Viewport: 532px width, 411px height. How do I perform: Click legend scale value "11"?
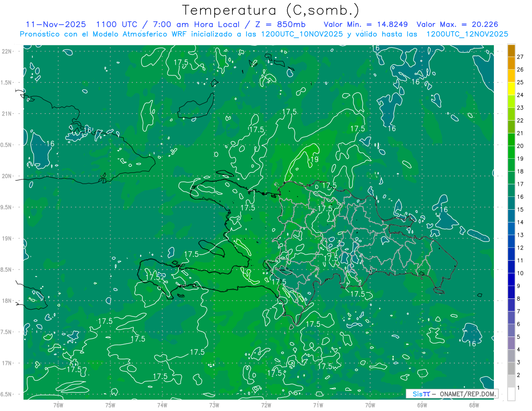pyautogui.click(x=520, y=260)
